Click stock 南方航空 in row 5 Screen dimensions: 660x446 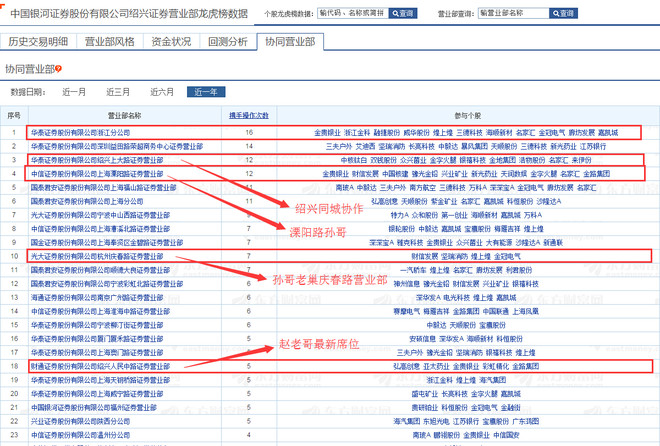point(423,187)
